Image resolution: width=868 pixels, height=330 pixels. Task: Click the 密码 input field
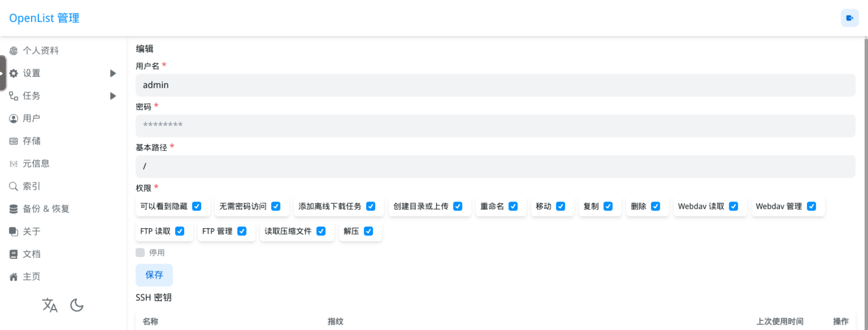(x=495, y=126)
